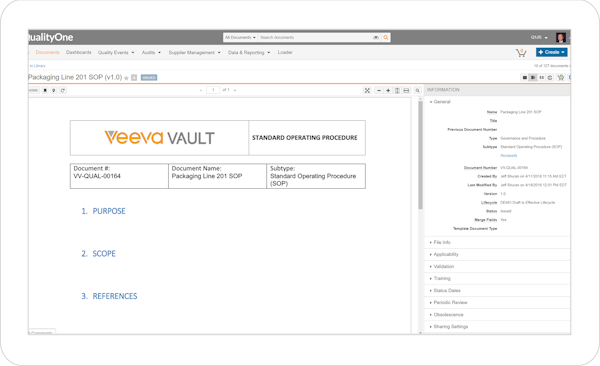Expand the Applicability section
Viewport: 600px width, 366px height.
(444, 254)
